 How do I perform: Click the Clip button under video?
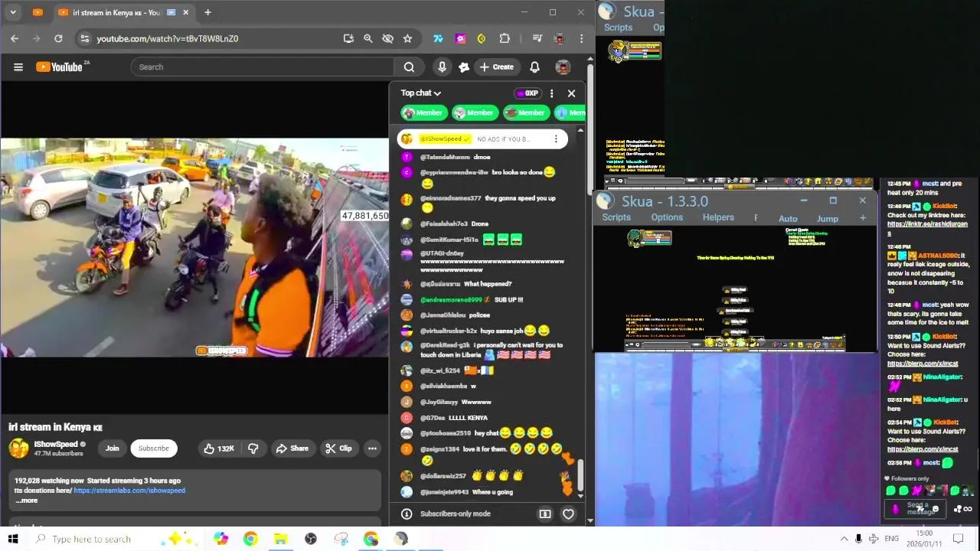[338, 448]
